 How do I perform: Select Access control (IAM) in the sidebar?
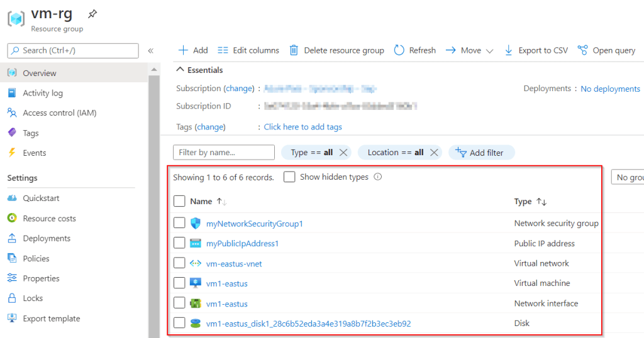coord(59,113)
